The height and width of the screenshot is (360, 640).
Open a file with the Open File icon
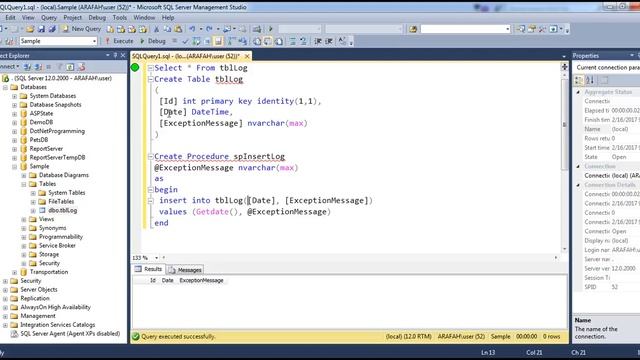pyautogui.click(x=30, y=29)
